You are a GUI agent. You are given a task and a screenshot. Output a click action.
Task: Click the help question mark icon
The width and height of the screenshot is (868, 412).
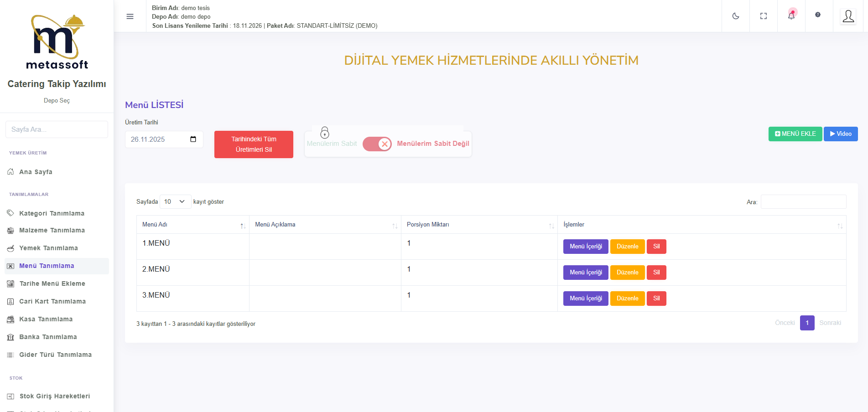pos(818,15)
